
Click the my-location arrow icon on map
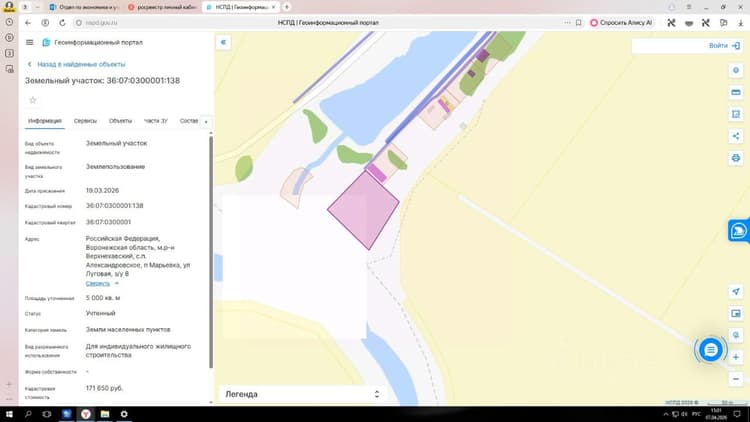click(736, 291)
